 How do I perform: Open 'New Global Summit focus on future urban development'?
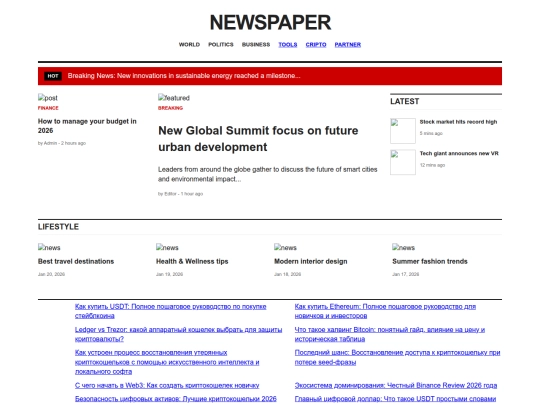tap(258, 139)
